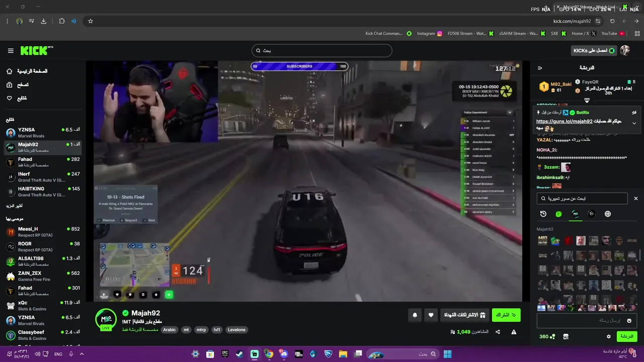Click the share icon below the stream

click(x=498, y=332)
